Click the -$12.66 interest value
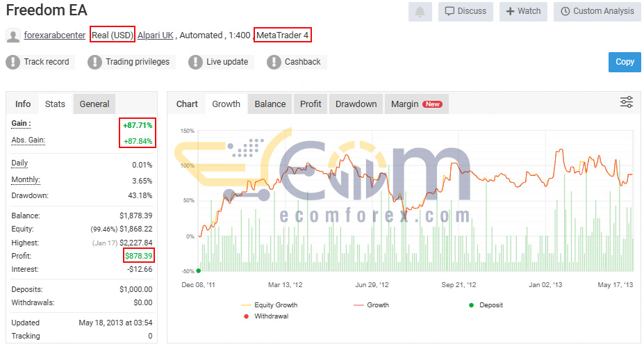The height and width of the screenshot is (349, 644). [x=140, y=270]
